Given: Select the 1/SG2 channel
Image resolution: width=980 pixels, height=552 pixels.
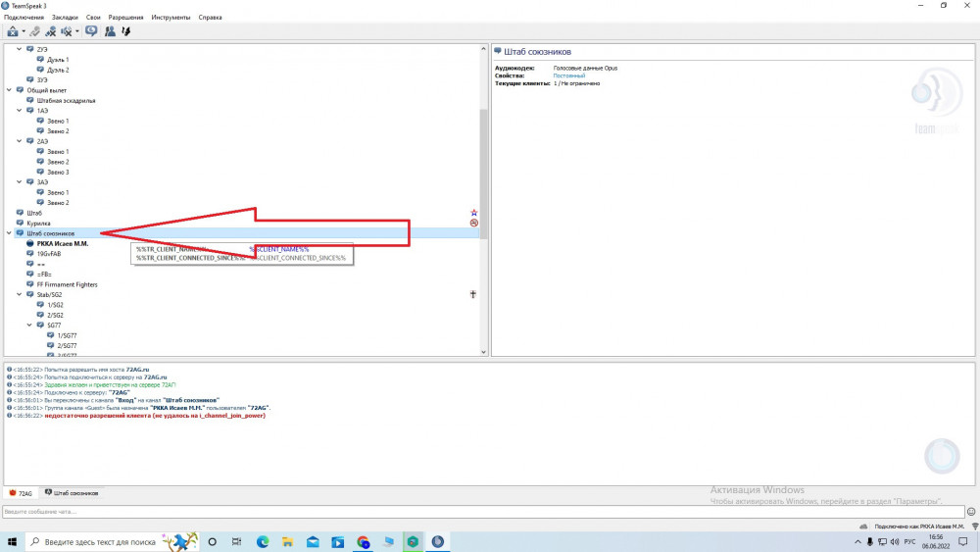Looking at the screenshot, I should click(x=55, y=305).
